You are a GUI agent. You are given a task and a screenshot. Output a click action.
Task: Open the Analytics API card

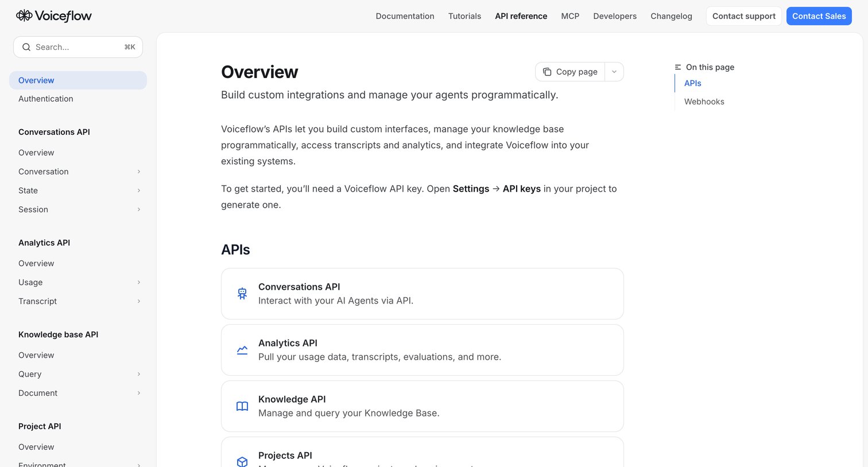coord(423,350)
